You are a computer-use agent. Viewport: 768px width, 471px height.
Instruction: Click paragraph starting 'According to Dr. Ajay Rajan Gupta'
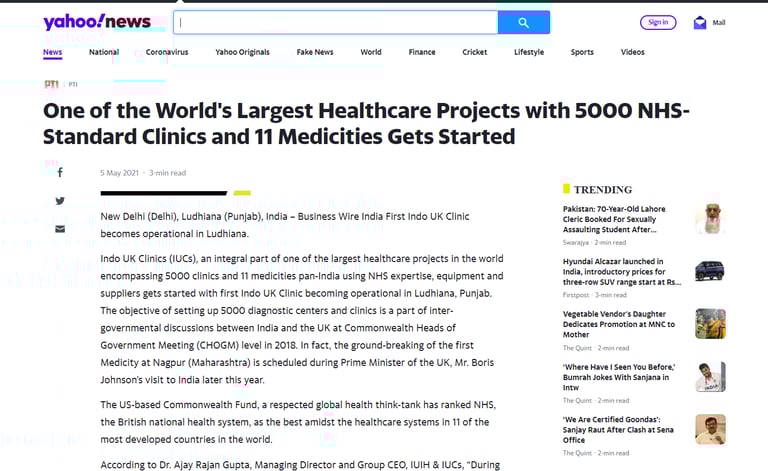(x=300, y=465)
